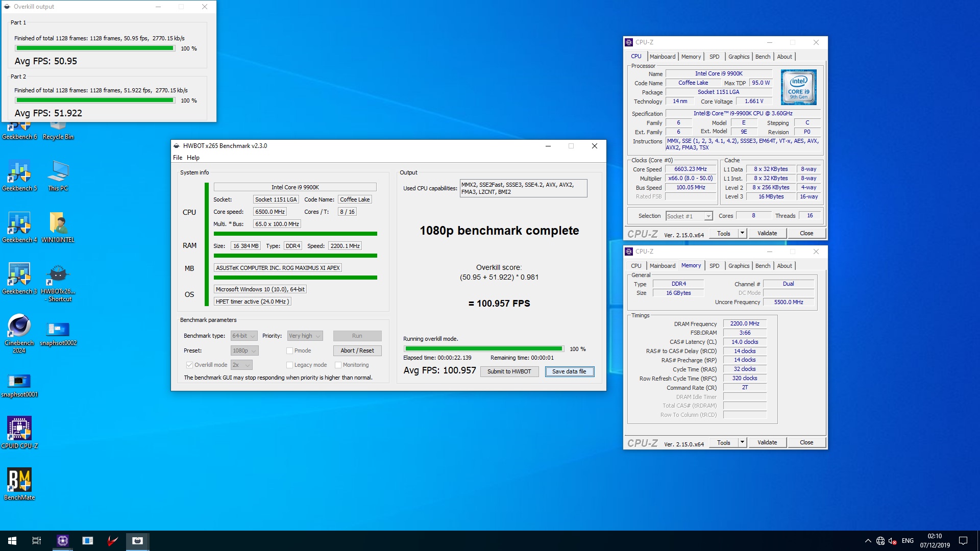Launch CPUID CPU-Z desktop shortcut
The width and height of the screenshot is (980, 551).
pyautogui.click(x=19, y=433)
